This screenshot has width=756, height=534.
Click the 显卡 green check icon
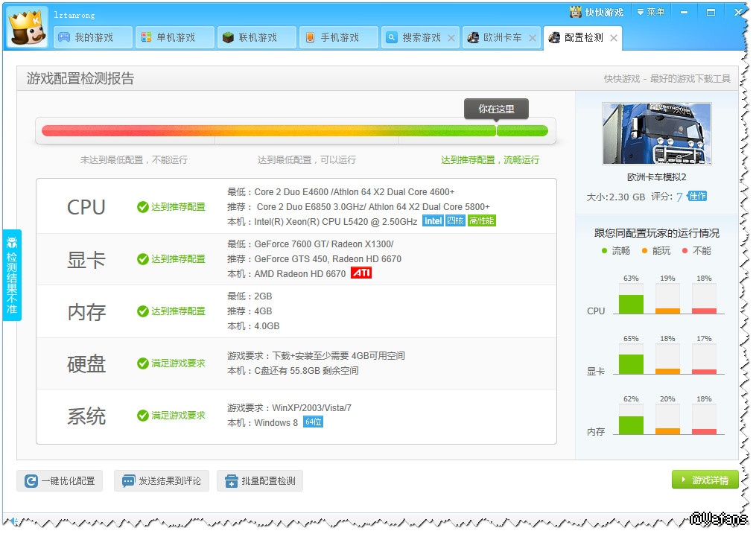(x=143, y=258)
